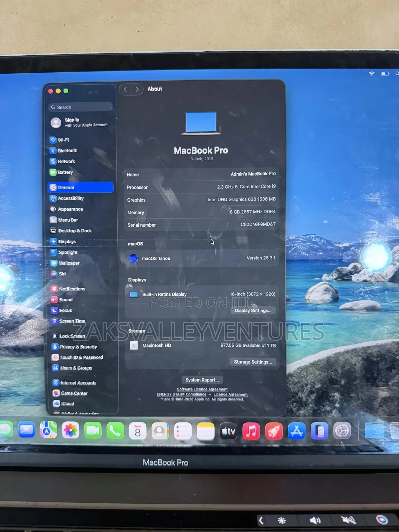Open Siri settings

58,274
